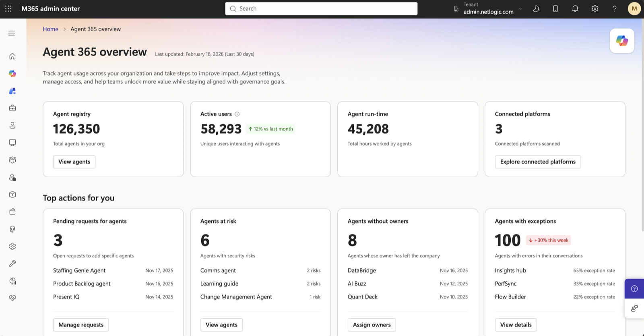Viewport: 644px width, 336px height.
Task: Go to Home breadcrumb link
Action: tap(51, 29)
